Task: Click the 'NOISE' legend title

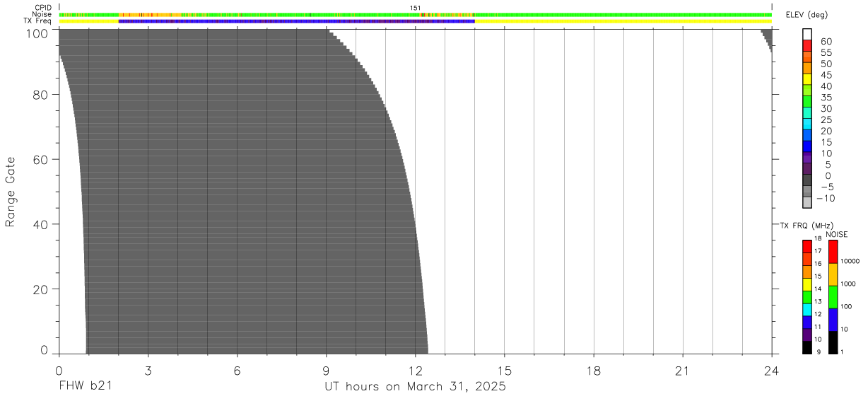Action: pyautogui.click(x=837, y=234)
